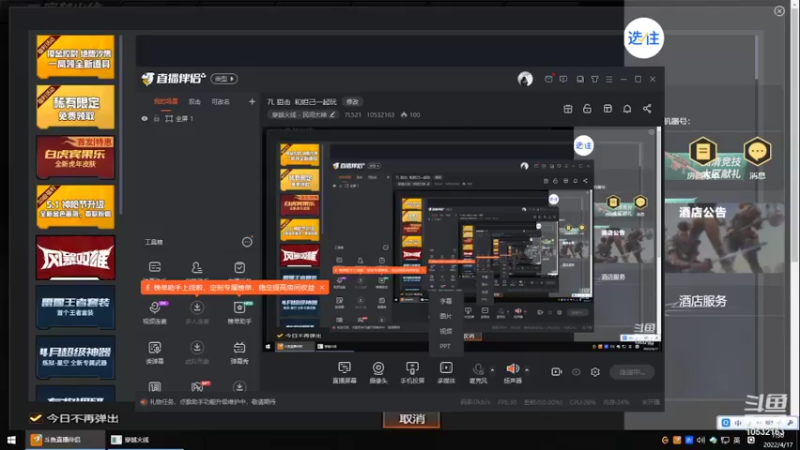Open the mail icon in 直播伴侣 title bar
Screen dimensions: 800x450
pyautogui.click(x=548, y=79)
